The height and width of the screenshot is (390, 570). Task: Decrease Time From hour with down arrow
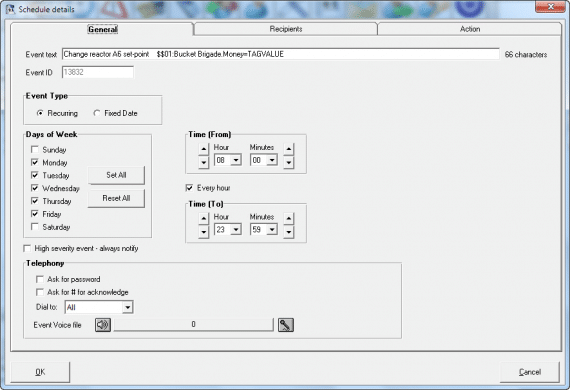pyautogui.click(x=204, y=162)
